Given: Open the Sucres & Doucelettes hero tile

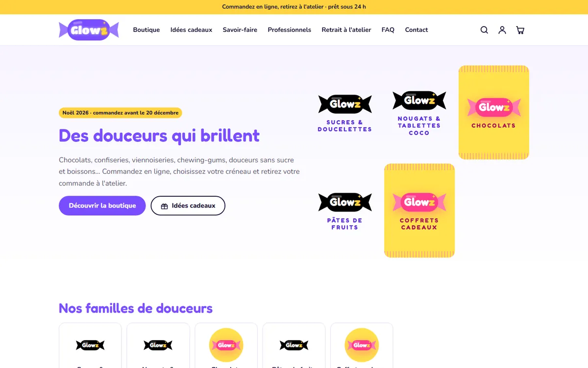Looking at the screenshot, I should 345,112.
